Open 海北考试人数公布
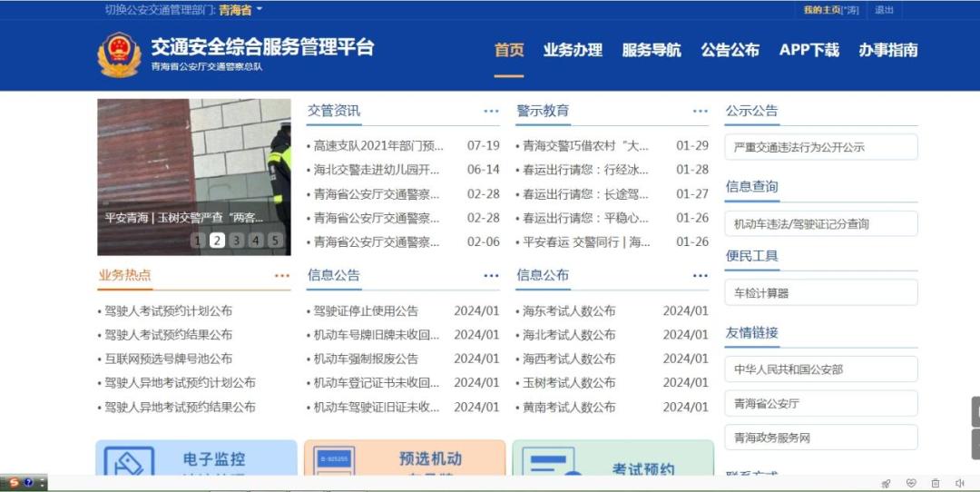 pos(569,335)
